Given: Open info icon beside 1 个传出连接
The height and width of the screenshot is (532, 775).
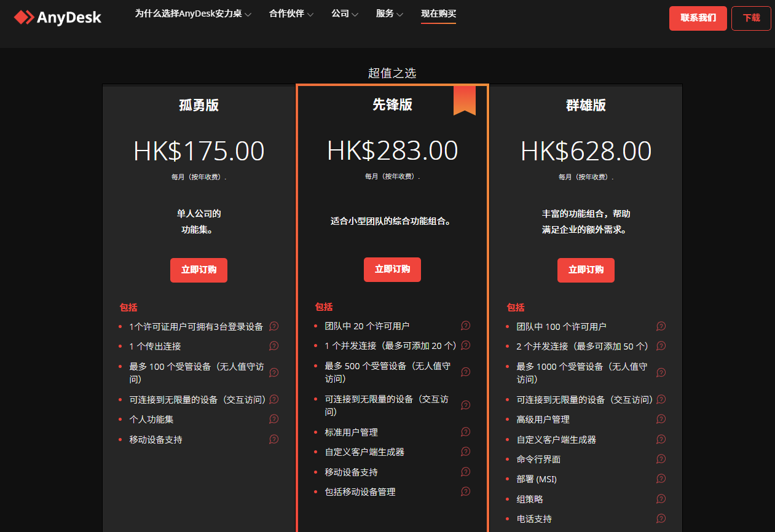Looking at the screenshot, I should (x=274, y=346).
